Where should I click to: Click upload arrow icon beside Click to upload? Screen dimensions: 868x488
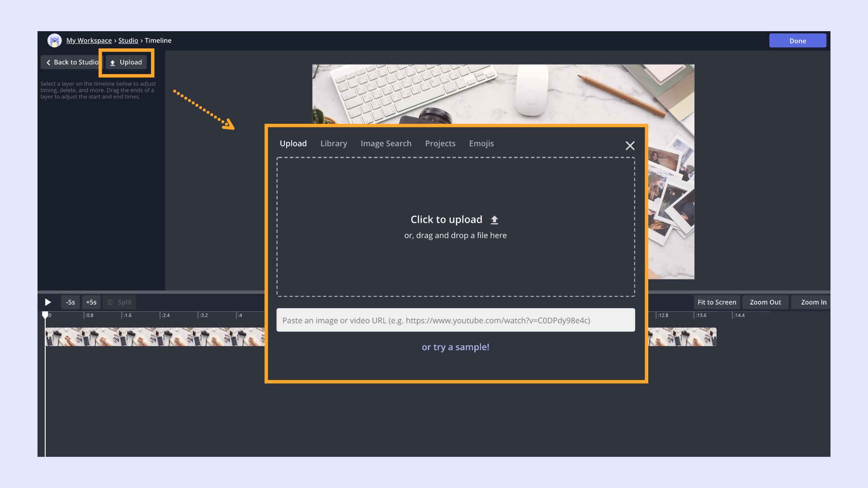pos(495,220)
